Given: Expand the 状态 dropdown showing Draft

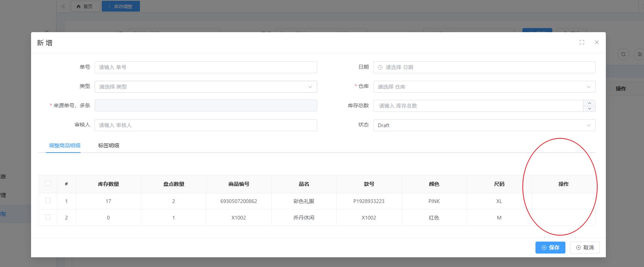Looking at the screenshot, I should tap(484, 125).
